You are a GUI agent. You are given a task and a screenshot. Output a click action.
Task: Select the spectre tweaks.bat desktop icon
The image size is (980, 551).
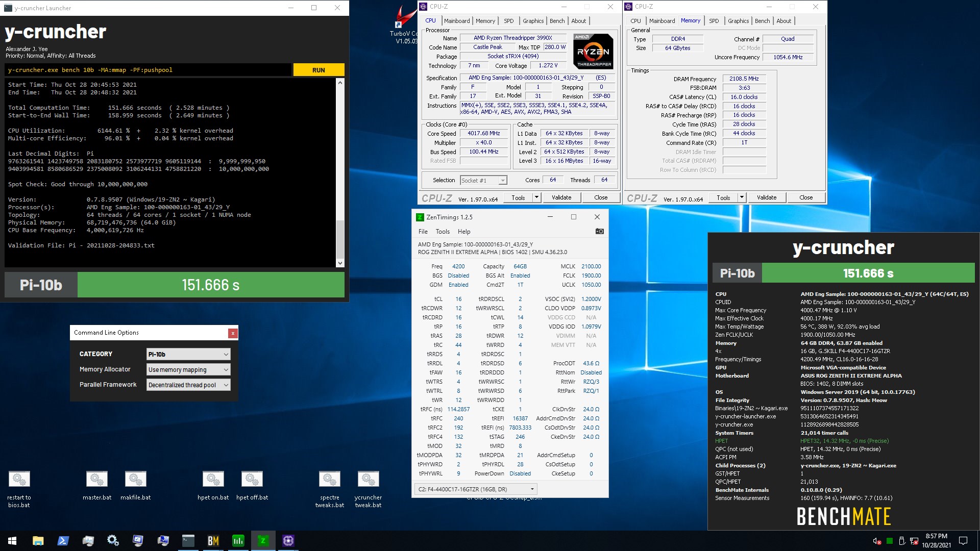[x=330, y=489]
